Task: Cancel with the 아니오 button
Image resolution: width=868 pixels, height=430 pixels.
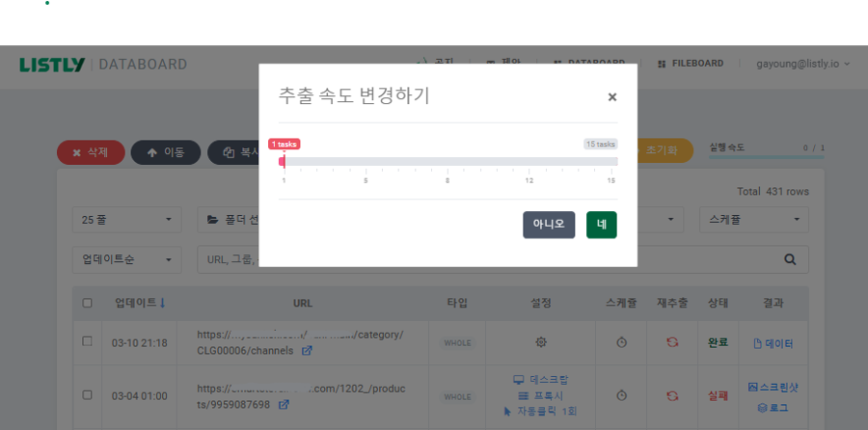Action: [x=549, y=225]
